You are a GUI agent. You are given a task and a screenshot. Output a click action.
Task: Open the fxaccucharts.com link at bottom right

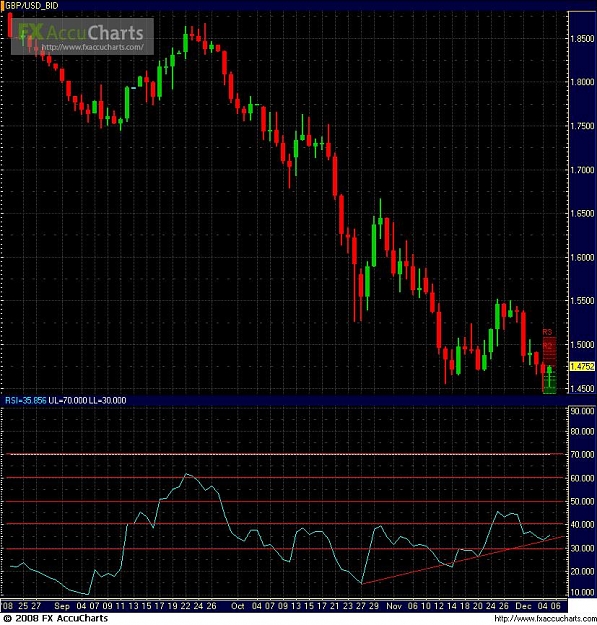545,618
